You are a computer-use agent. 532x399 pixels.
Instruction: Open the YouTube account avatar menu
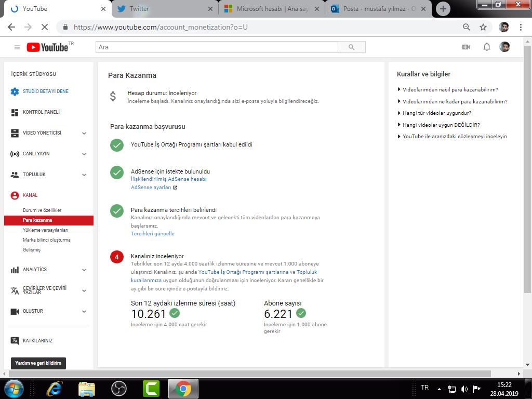point(504,47)
